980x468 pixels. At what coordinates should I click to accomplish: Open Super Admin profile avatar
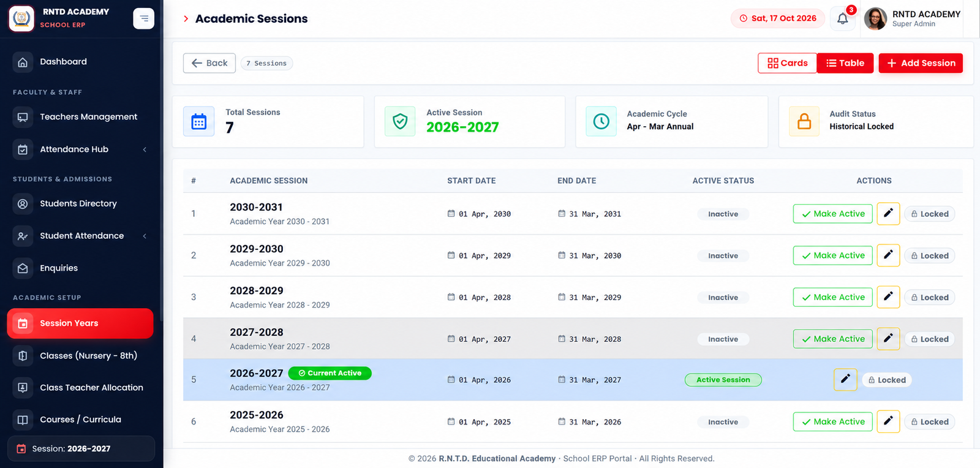(875, 18)
